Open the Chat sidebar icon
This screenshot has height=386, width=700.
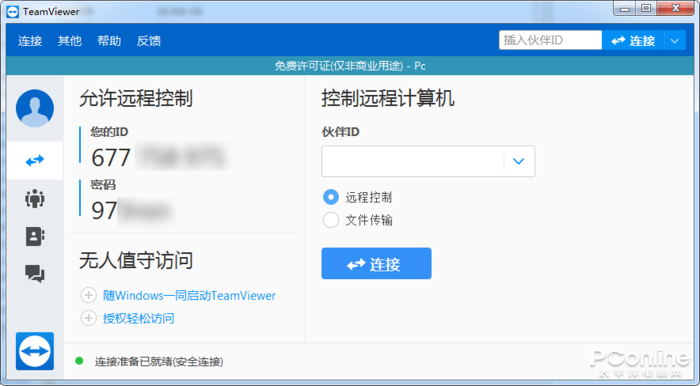35,274
